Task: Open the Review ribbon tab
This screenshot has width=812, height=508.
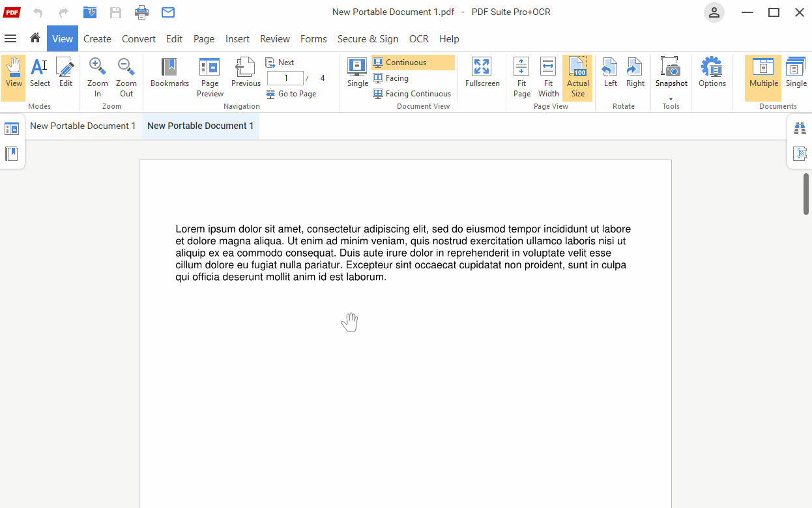Action: (x=275, y=39)
